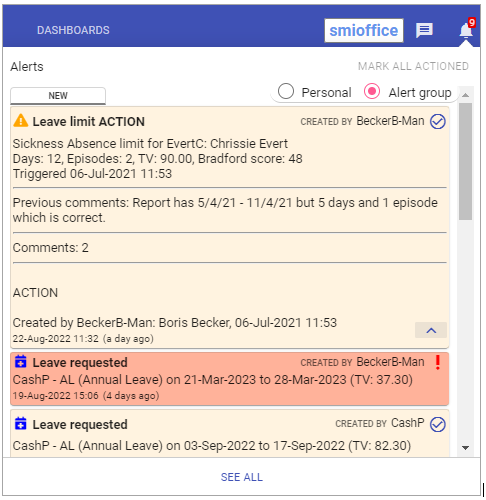Click the orange warning triangle icon
486x500 pixels.
pos(21,121)
